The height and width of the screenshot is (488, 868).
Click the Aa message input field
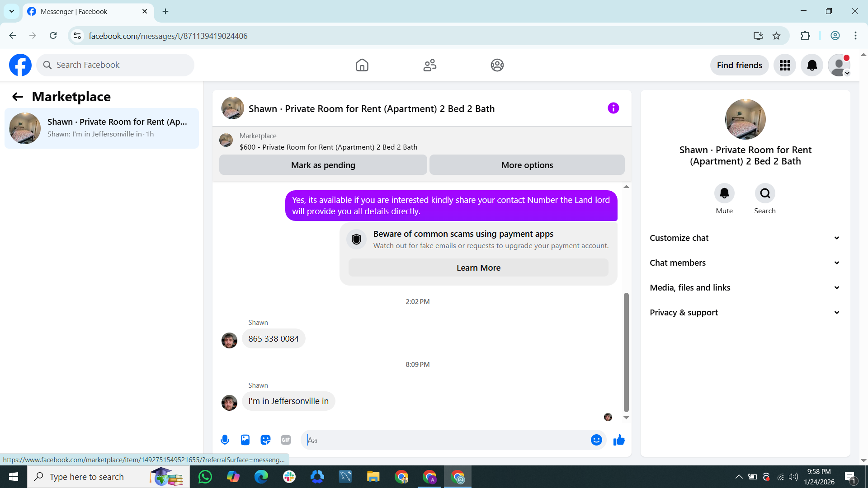tap(448, 440)
